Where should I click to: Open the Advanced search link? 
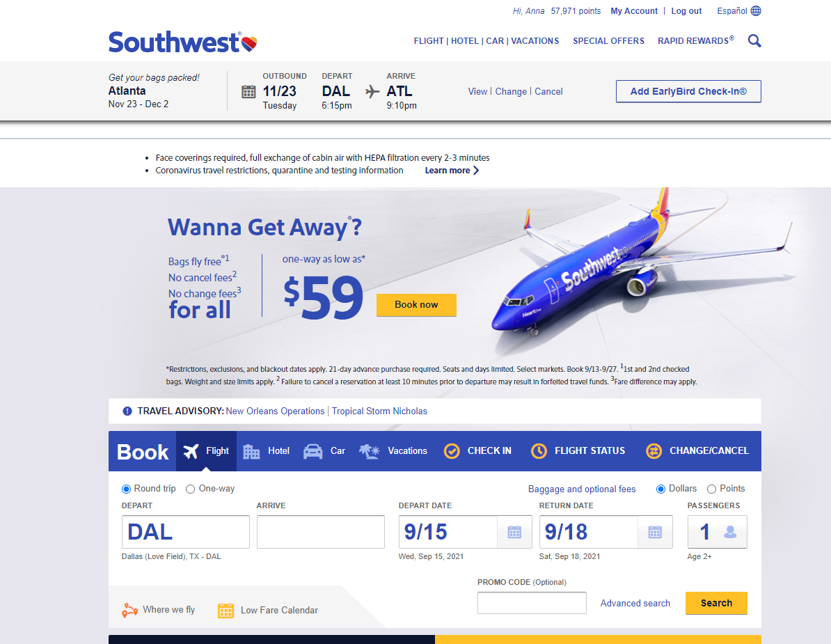(x=635, y=603)
